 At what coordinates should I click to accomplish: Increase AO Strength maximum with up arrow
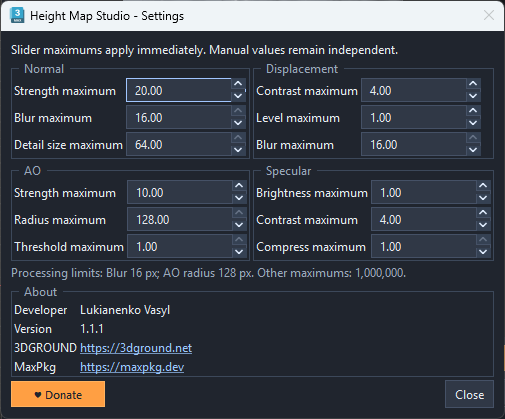[x=239, y=186]
